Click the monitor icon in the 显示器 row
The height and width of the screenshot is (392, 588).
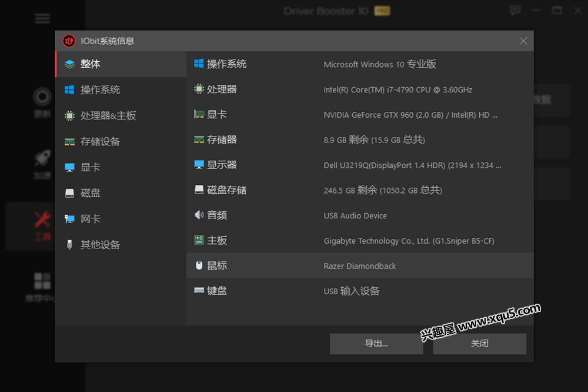coord(199,165)
